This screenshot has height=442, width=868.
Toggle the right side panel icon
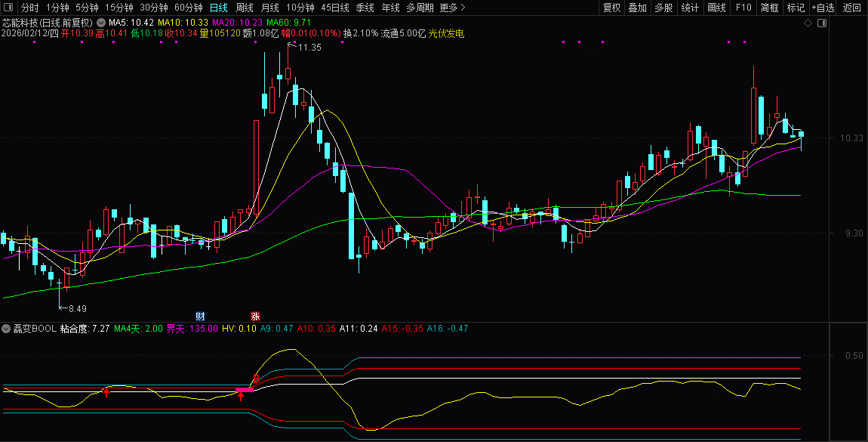pyautogui.click(x=821, y=23)
